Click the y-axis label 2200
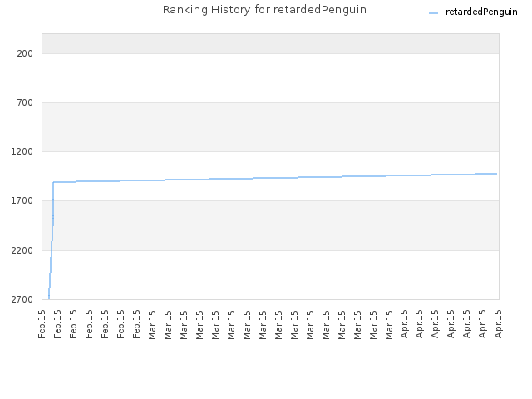 [x=22, y=250]
